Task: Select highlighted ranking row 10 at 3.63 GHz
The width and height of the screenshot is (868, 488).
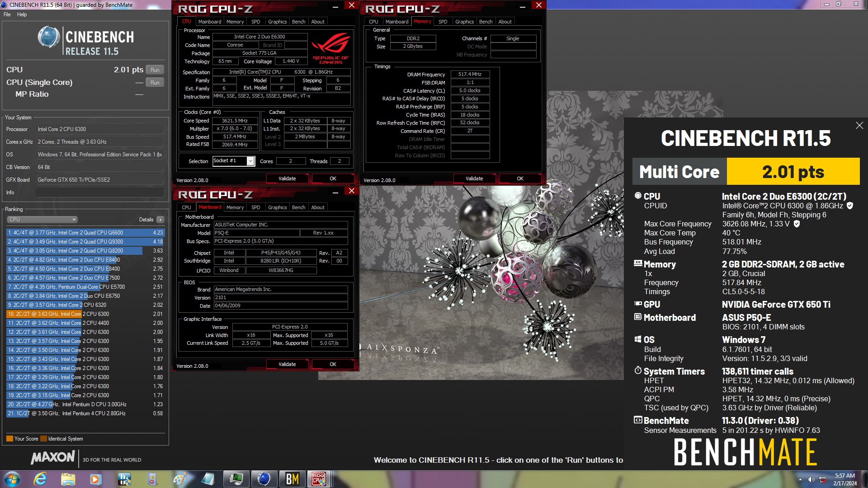Action: (85, 314)
